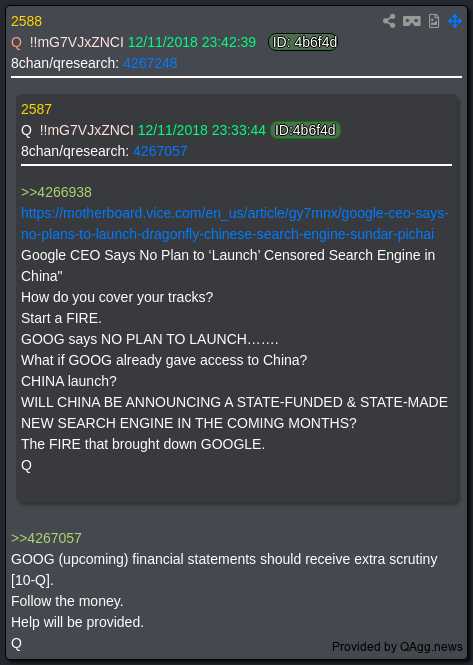The image size is (473, 665).
Task: Click the ID:4b6f4d badge on post 2587
Action: pos(305,130)
